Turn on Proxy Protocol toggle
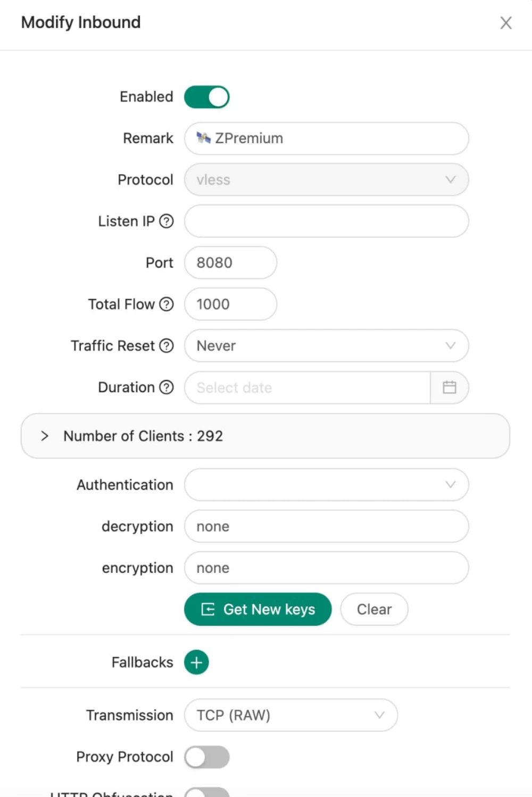Image resolution: width=532 pixels, height=797 pixels. [207, 757]
